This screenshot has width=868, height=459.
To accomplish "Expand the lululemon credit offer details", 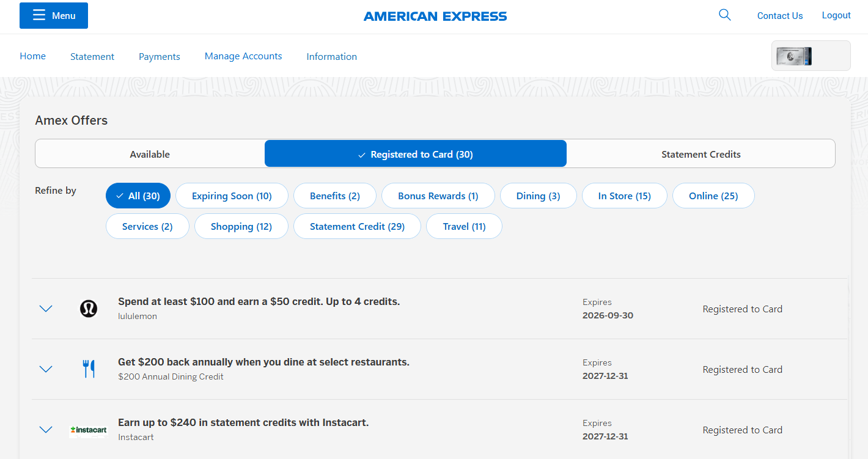I will [46, 309].
